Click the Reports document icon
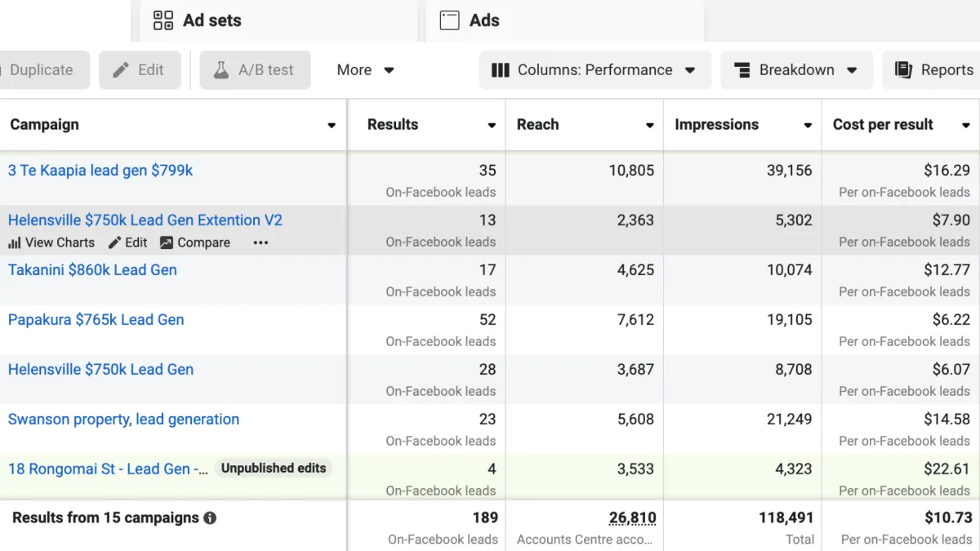This screenshot has width=980, height=551. (x=903, y=70)
